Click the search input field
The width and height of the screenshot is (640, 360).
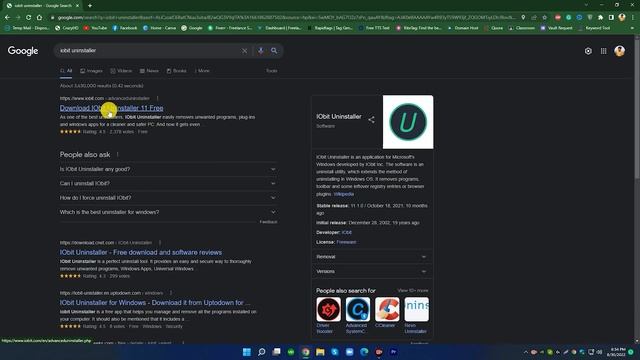point(149,51)
